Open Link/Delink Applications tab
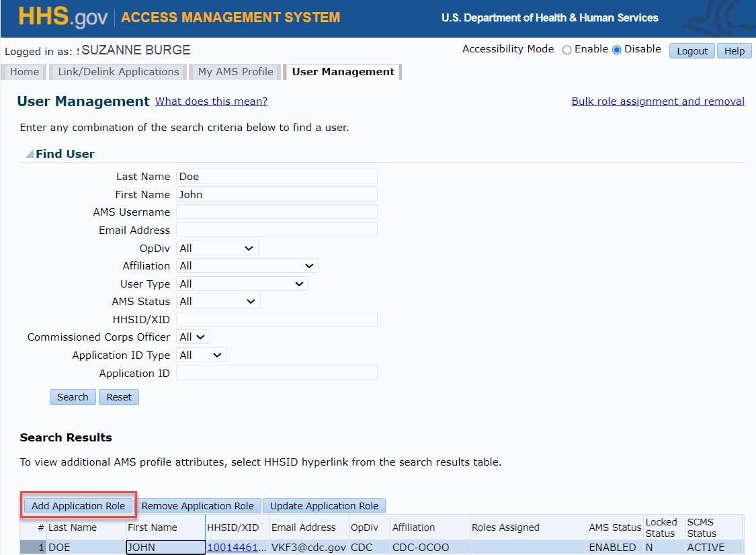 click(118, 72)
